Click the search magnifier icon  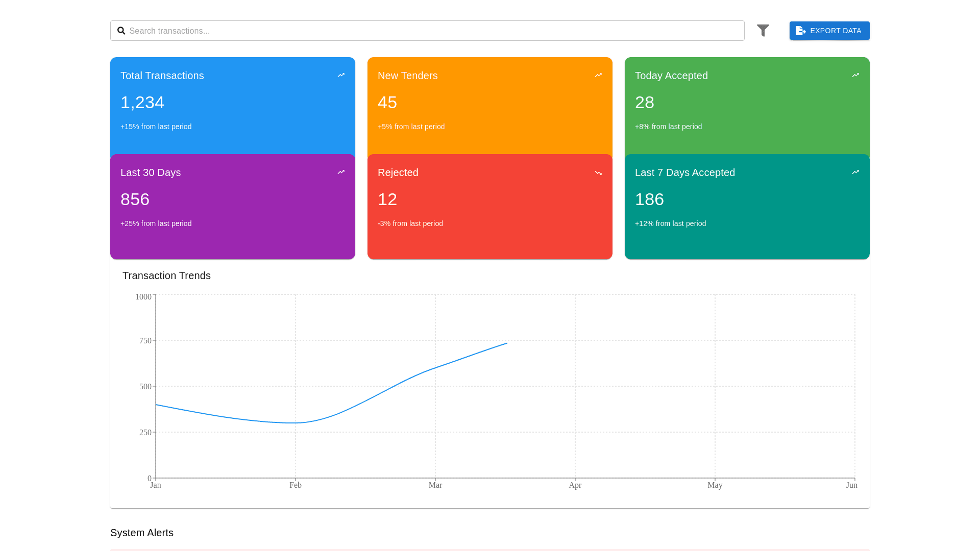pos(121,31)
